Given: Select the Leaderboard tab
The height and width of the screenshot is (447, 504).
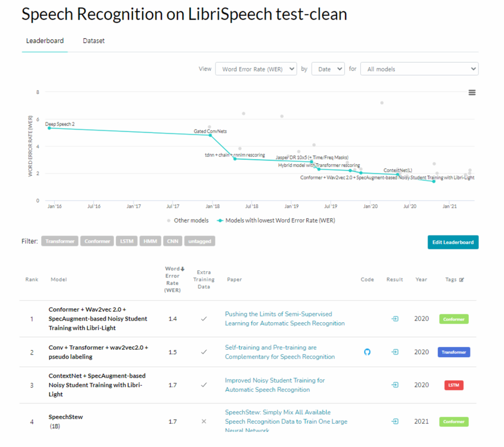Looking at the screenshot, I should tap(45, 41).
